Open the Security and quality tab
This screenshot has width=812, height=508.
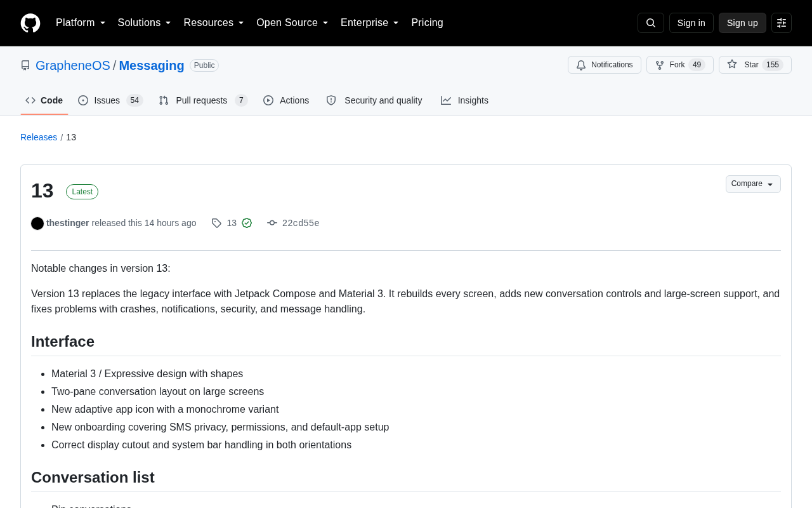374,100
